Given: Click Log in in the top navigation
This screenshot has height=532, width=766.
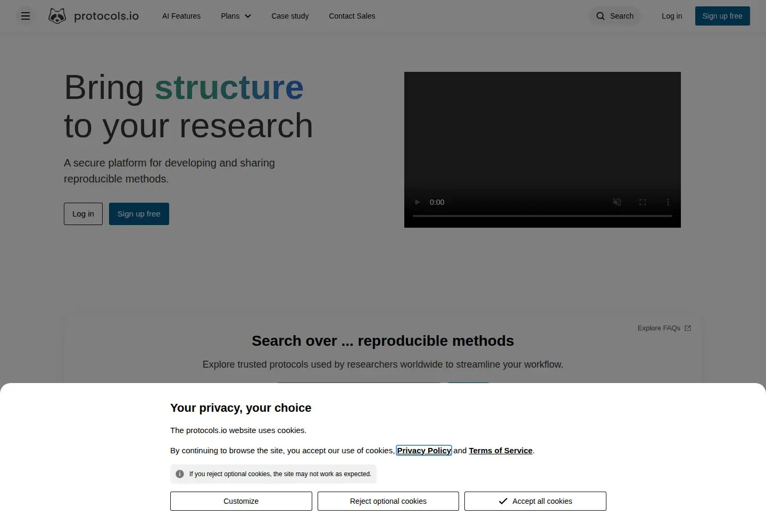Looking at the screenshot, I should coord(672,16).
